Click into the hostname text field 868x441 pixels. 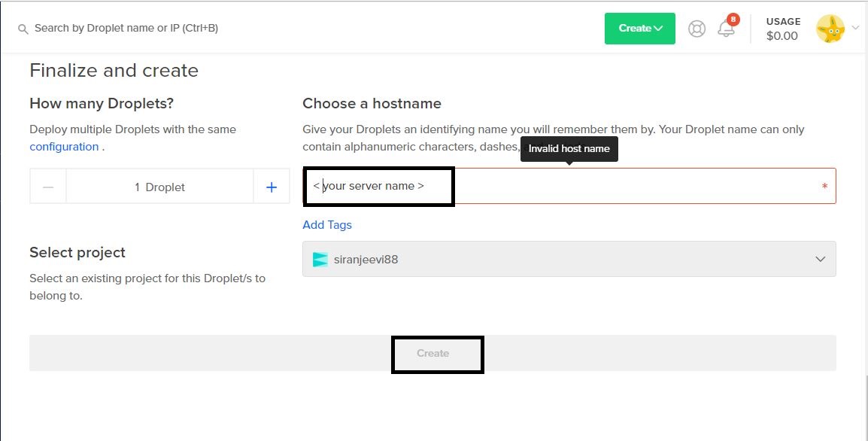coord(569,186)
